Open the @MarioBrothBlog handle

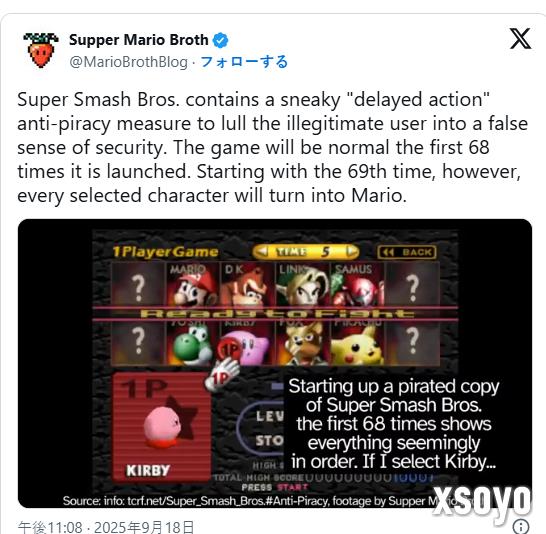[x=128, y=62]
